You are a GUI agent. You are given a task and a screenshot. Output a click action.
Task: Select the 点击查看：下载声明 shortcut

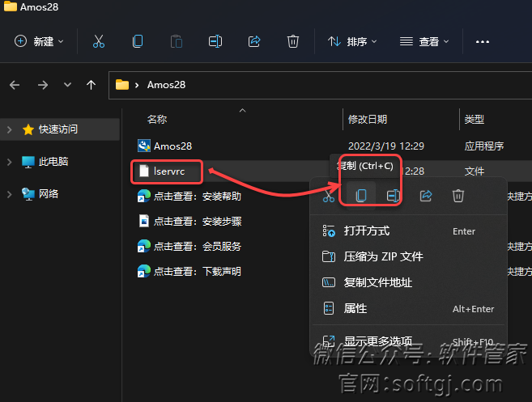[x=197, y=272]
